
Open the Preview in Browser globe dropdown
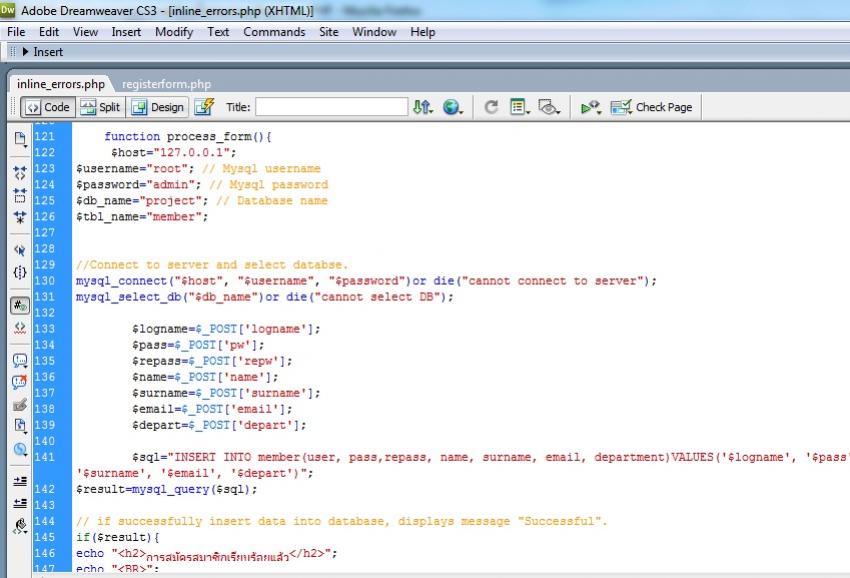(453, 107)
